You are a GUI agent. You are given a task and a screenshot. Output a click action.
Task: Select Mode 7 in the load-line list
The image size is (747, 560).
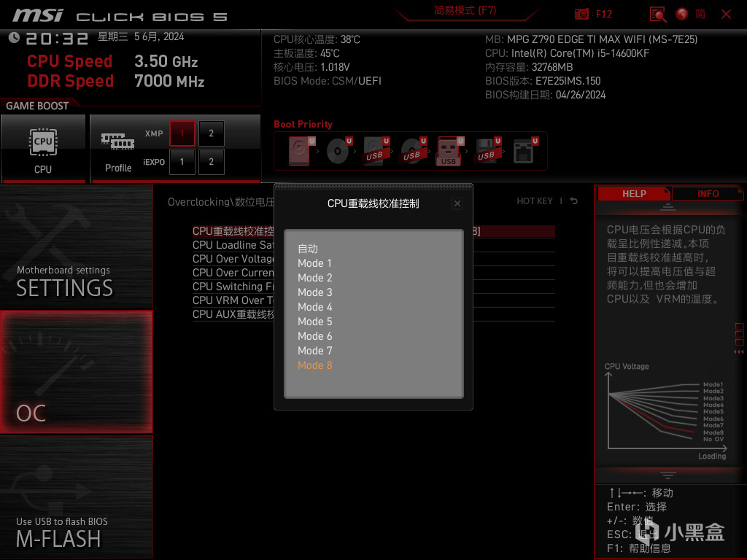[314, 351]
